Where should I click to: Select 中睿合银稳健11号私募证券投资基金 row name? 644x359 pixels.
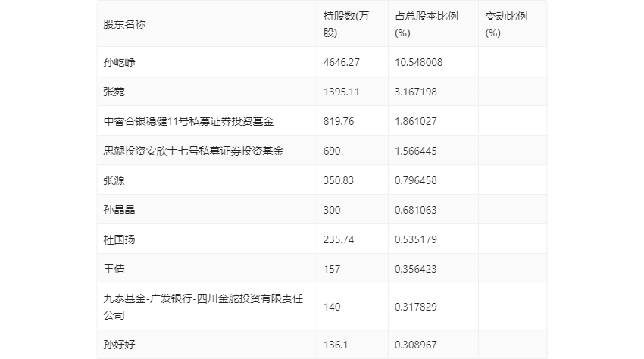coord(189,121)
